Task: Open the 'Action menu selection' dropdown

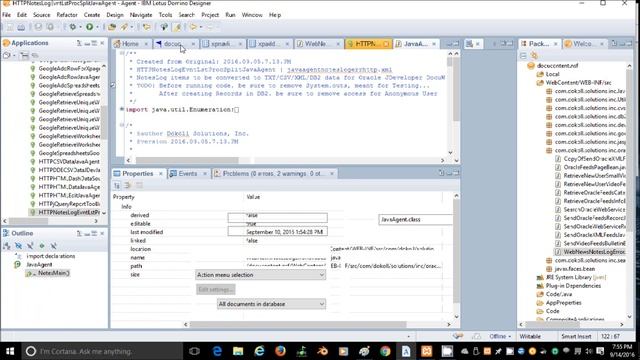Action: (x=261, y=275)
